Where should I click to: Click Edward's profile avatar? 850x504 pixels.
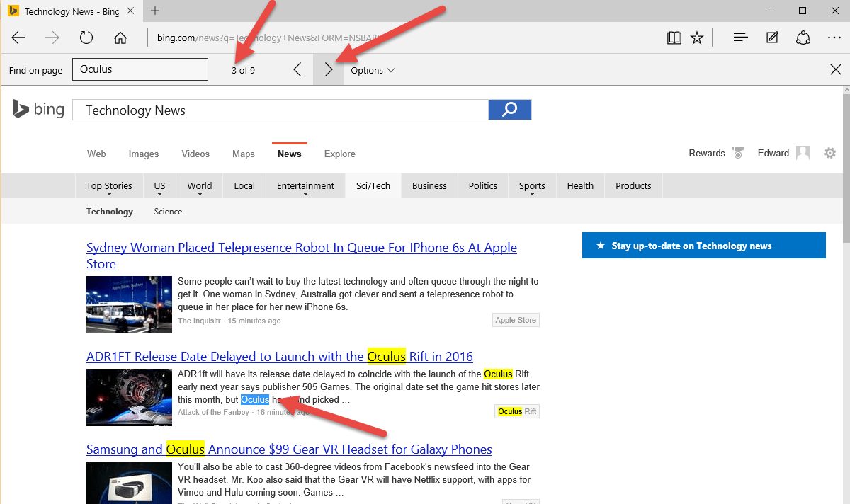(803, 153)
